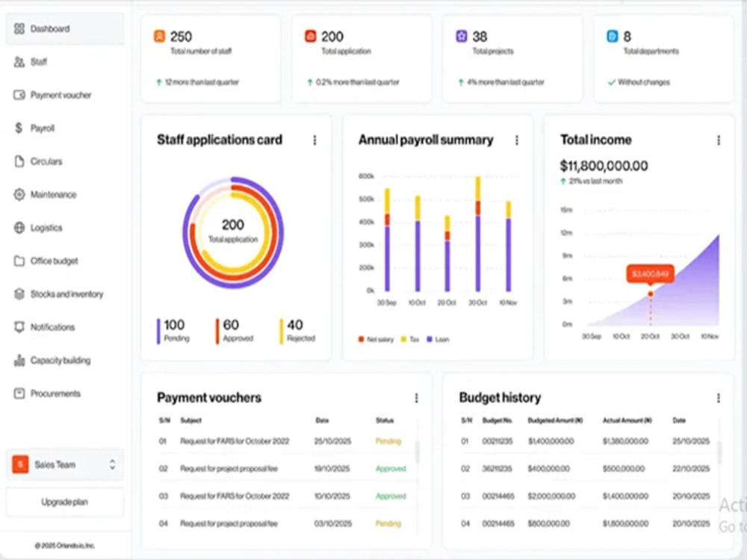The height and width of the screenshot is (560, 747).
Task: Navigate to Stocks and inventory
Action: pos(65,293)
